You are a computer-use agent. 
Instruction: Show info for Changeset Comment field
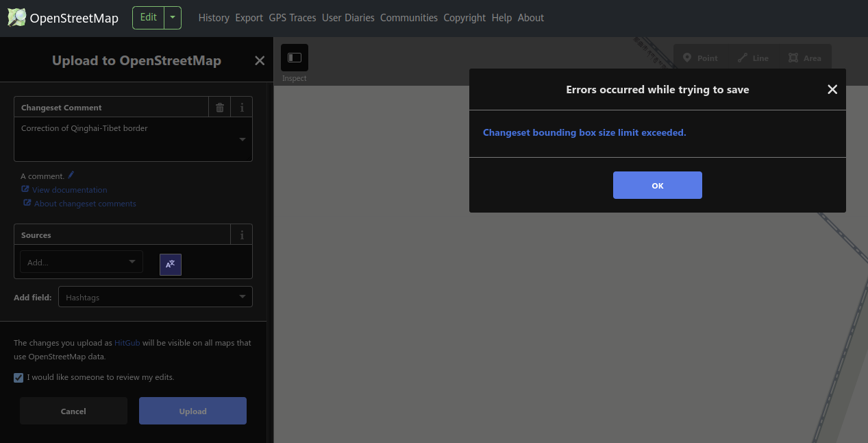[242, 108]
